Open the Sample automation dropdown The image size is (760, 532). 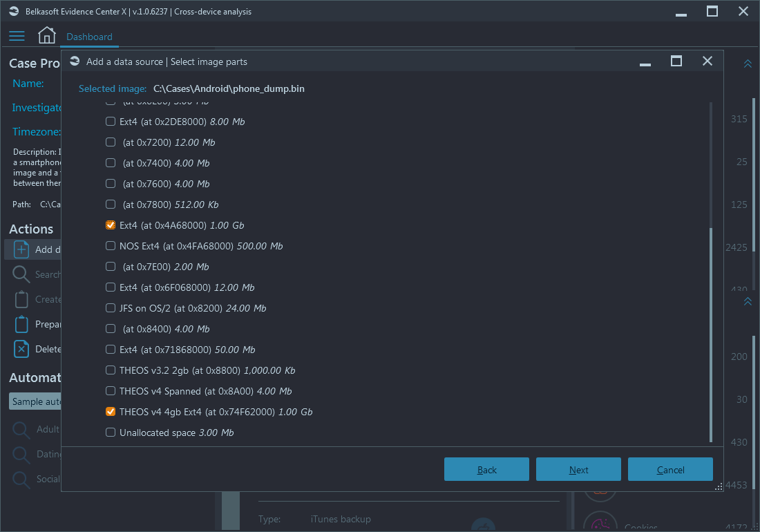click(x=35, y=401)
